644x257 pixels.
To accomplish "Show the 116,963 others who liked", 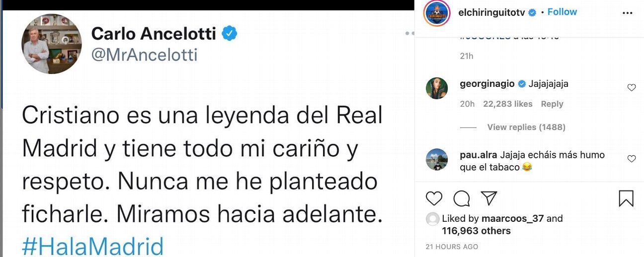I will pos(476,231).
